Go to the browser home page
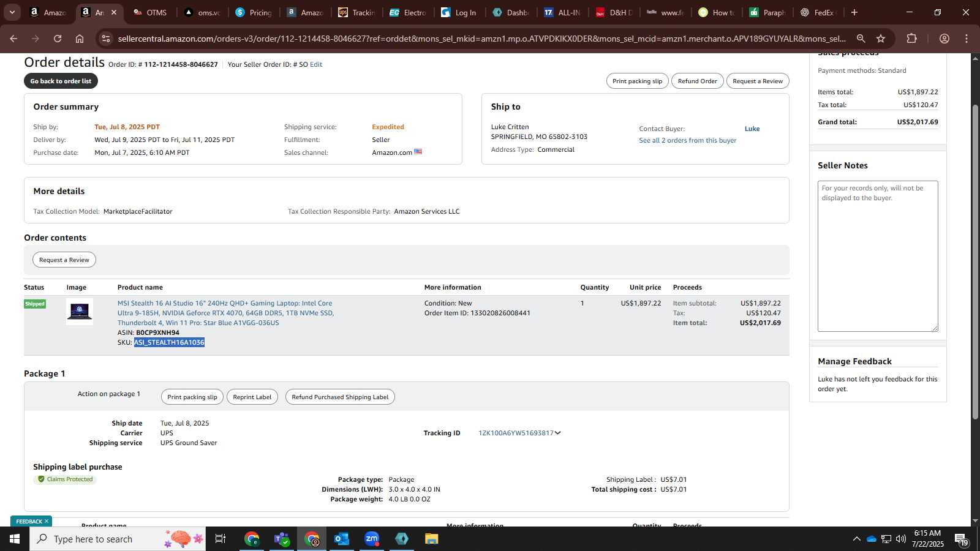This screenshot has width=980, height=551. (x=80, y=39)
